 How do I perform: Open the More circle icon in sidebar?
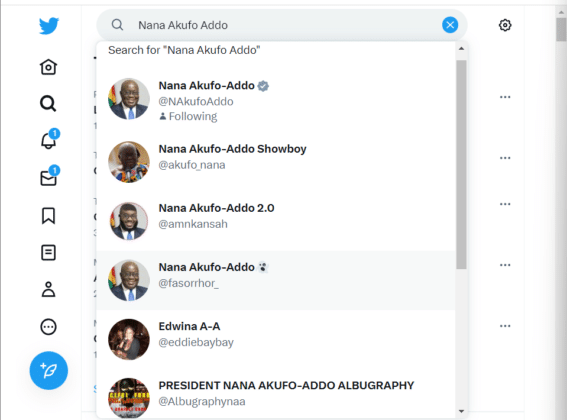[48, 327]
